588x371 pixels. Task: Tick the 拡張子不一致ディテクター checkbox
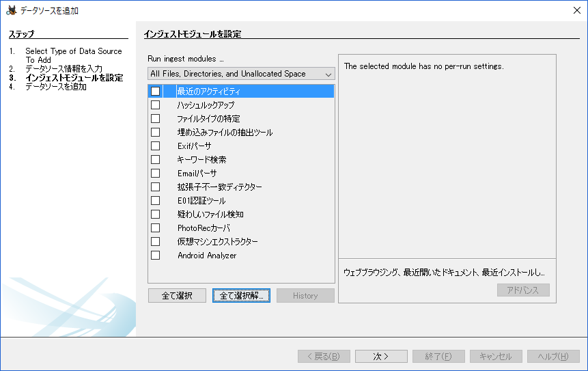(155, 187)
